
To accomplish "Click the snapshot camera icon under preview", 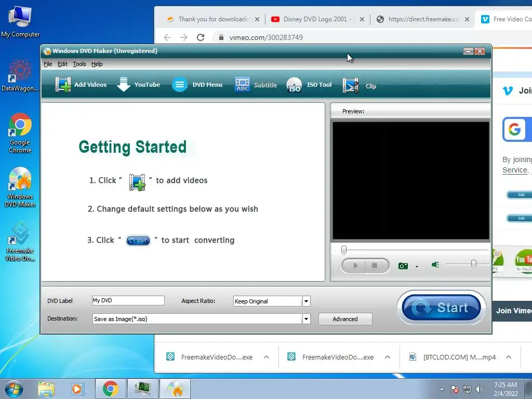I will click(x=403, y=265).
